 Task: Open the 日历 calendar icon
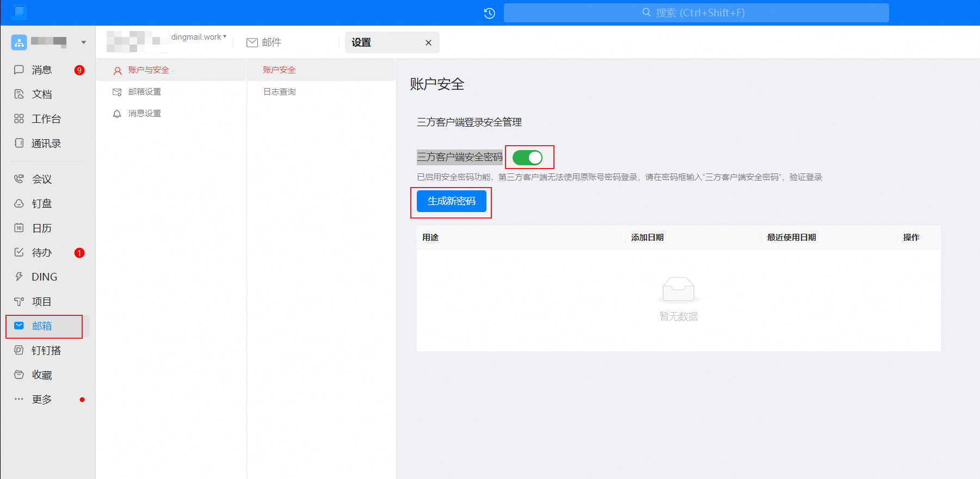(x=19, y=228)
